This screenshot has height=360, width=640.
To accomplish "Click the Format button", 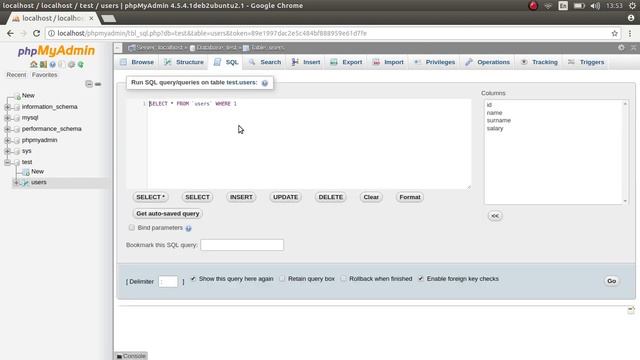I will click(x=410, y=197).
